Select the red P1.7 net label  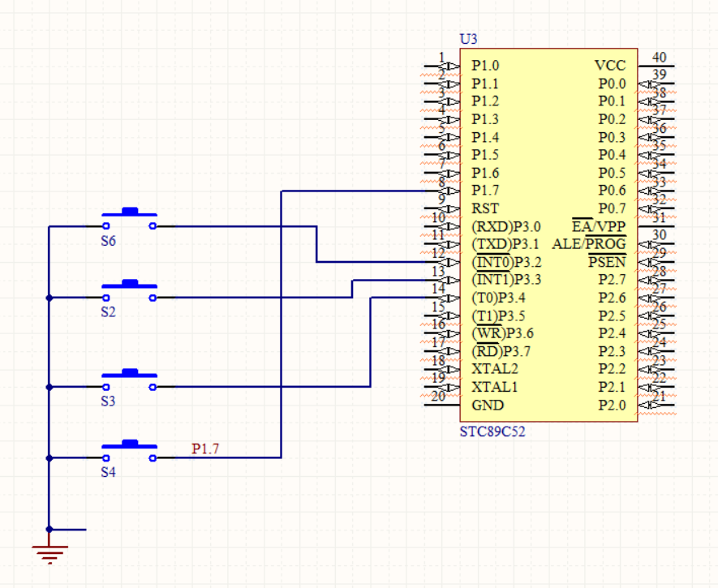coord(205,449)
